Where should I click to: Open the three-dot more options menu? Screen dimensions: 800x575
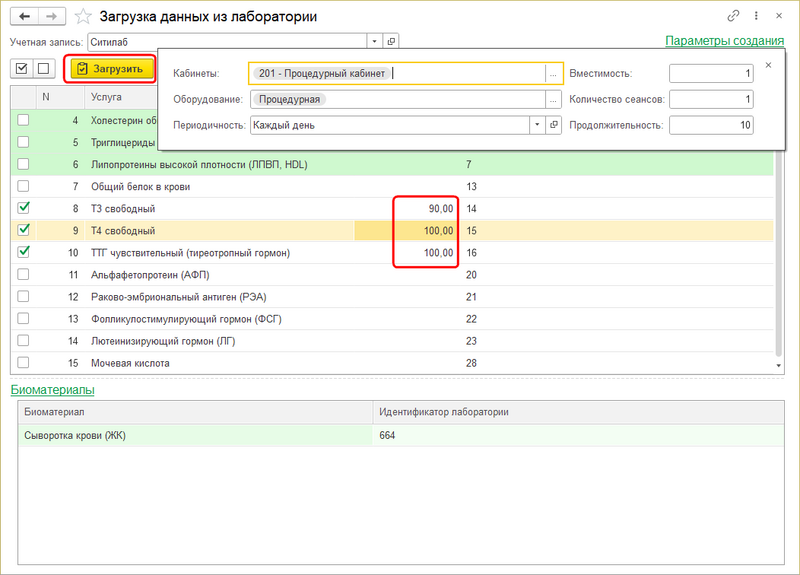[x=757, y=16]
